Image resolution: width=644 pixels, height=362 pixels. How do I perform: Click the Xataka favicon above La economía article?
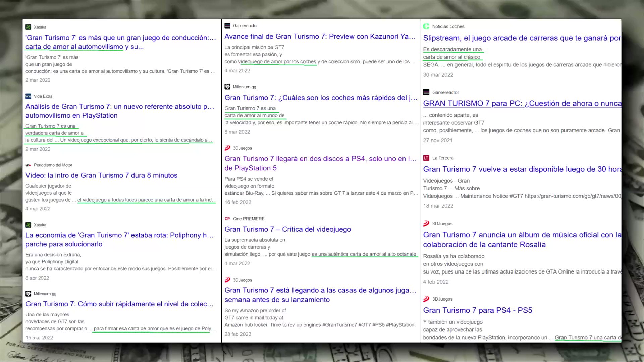click(28, 225)
